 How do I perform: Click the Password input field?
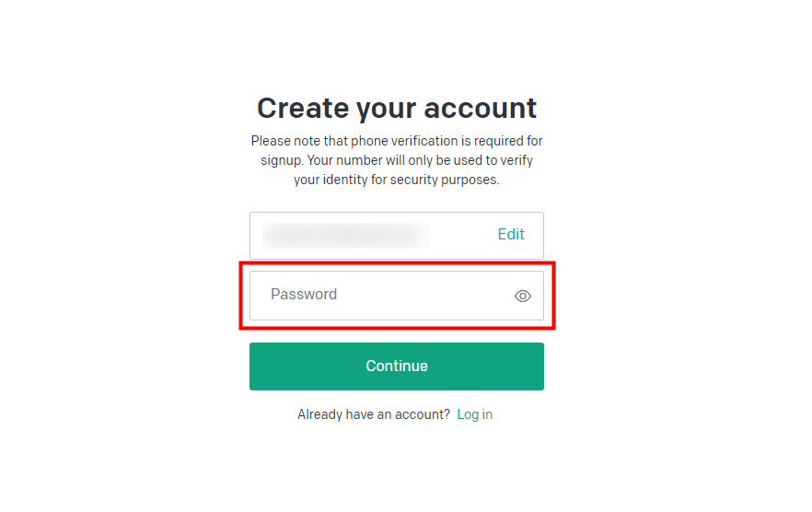click(x=397, y=296)
